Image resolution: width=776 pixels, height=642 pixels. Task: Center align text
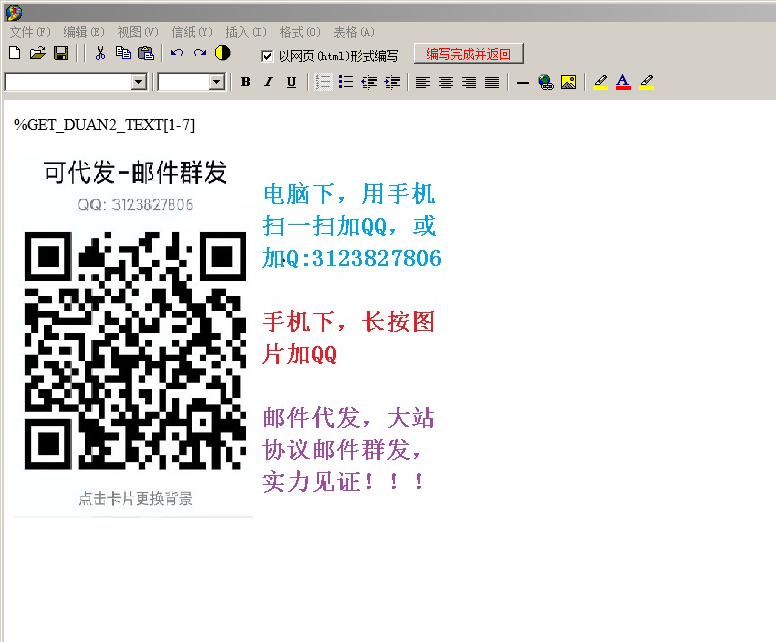pos(446,82)
